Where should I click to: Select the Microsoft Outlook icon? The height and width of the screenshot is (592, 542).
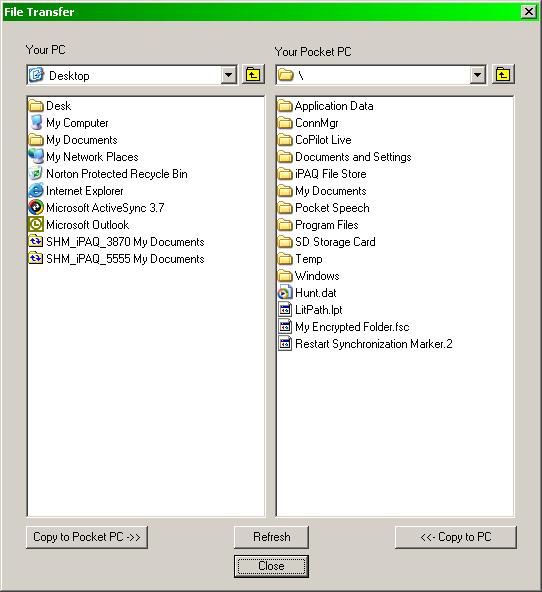[x=36, y=225]
